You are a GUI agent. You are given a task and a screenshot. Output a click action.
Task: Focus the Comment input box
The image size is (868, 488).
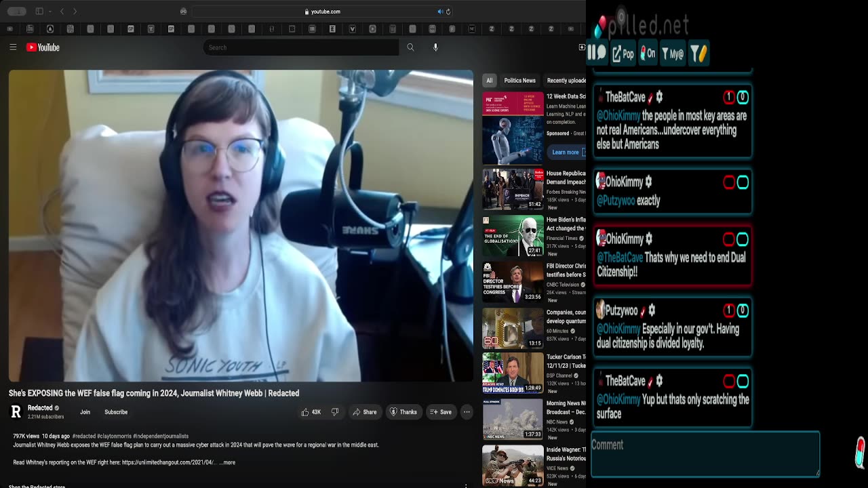point(705,454)
